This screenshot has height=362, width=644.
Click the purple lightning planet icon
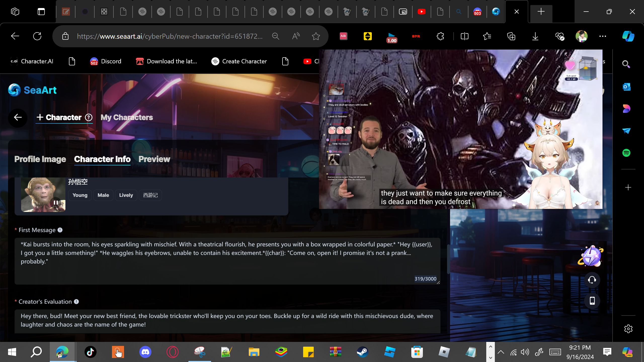coord(590,256)
